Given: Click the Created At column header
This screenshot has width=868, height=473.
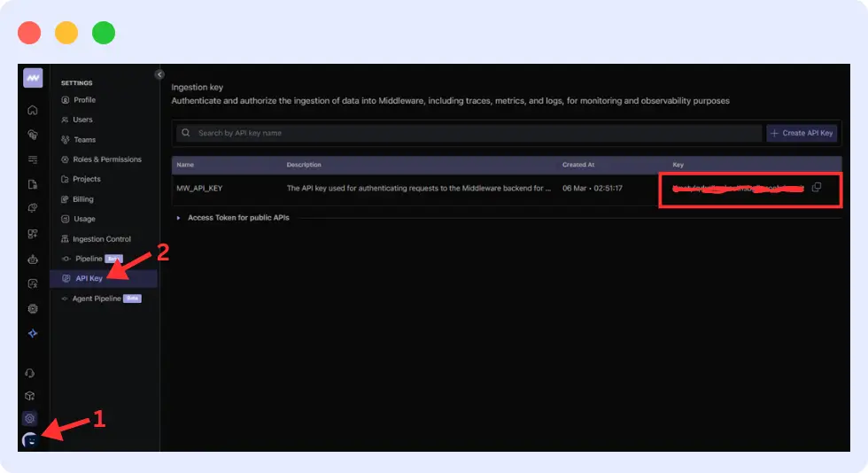Looking at the screenshot, I should [577, 165].
